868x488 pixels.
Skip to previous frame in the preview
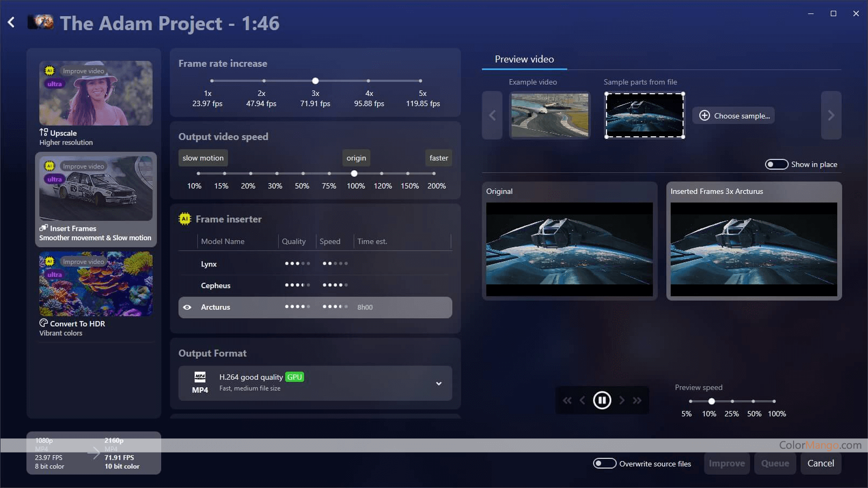[x=582, y=400]
